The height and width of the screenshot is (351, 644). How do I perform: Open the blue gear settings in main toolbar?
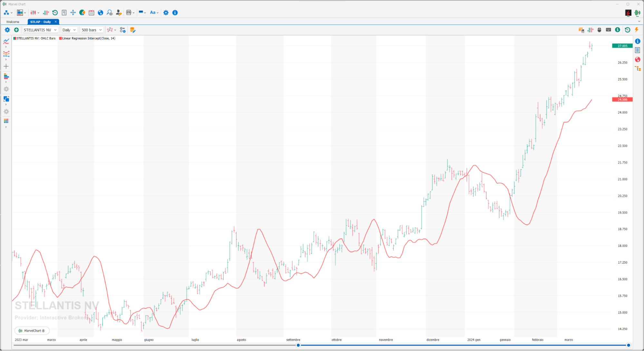(166, 13)
